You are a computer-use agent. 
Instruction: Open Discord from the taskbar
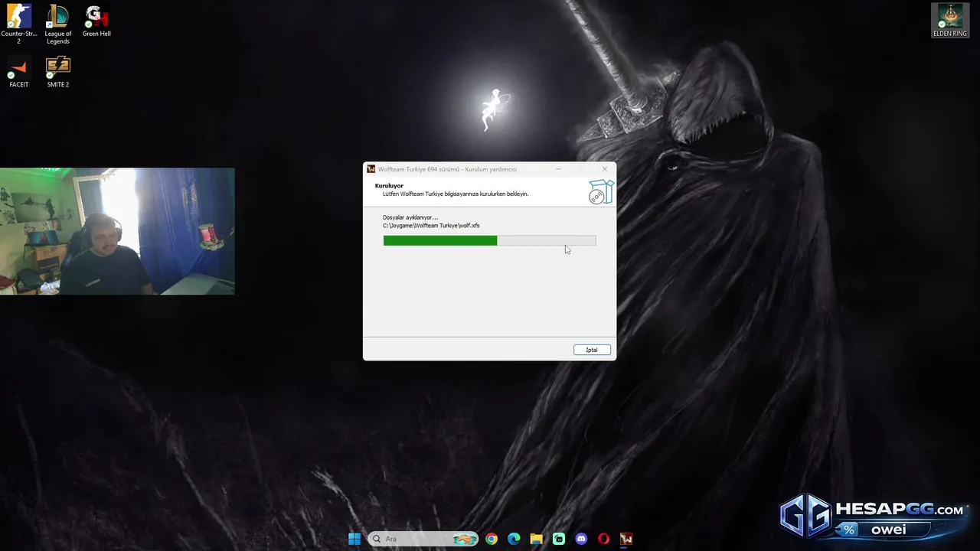pos(581,539)
